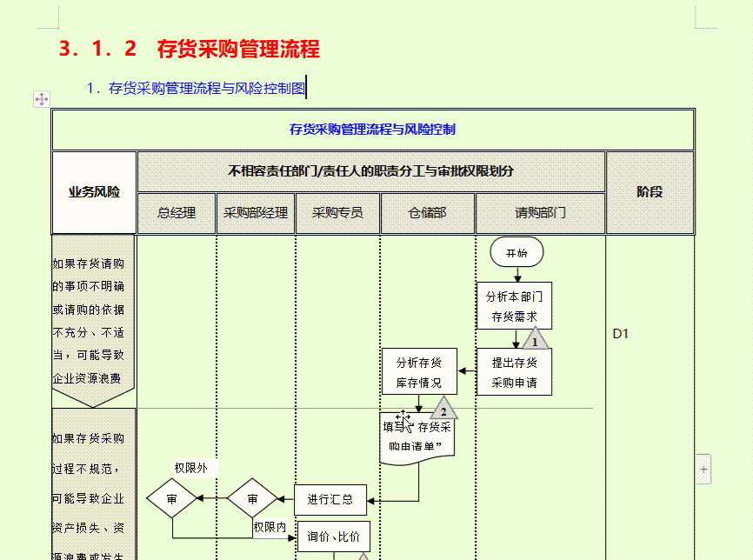
Task: Select the 询价、比价 process box
Action: coord(334,537)
